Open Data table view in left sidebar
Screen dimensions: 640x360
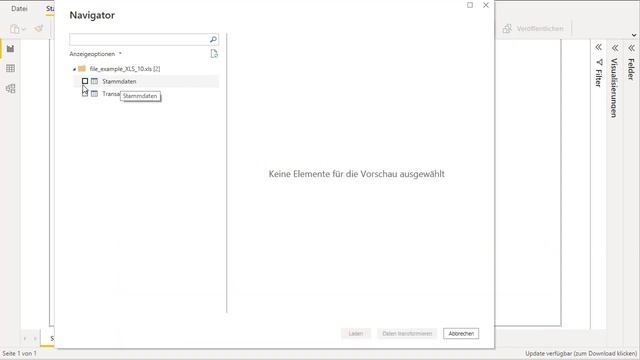(10, 68)
